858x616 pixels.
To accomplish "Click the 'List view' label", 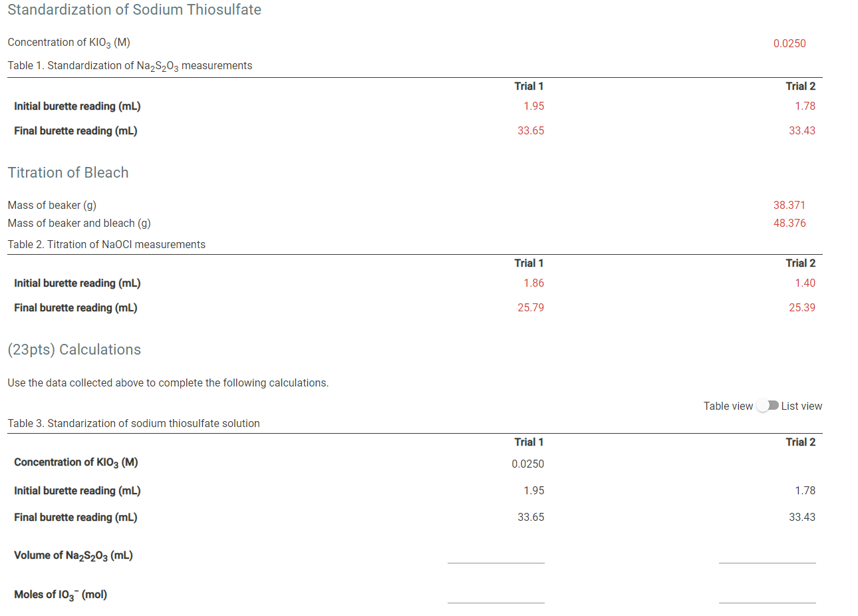I will click(801, 406).
